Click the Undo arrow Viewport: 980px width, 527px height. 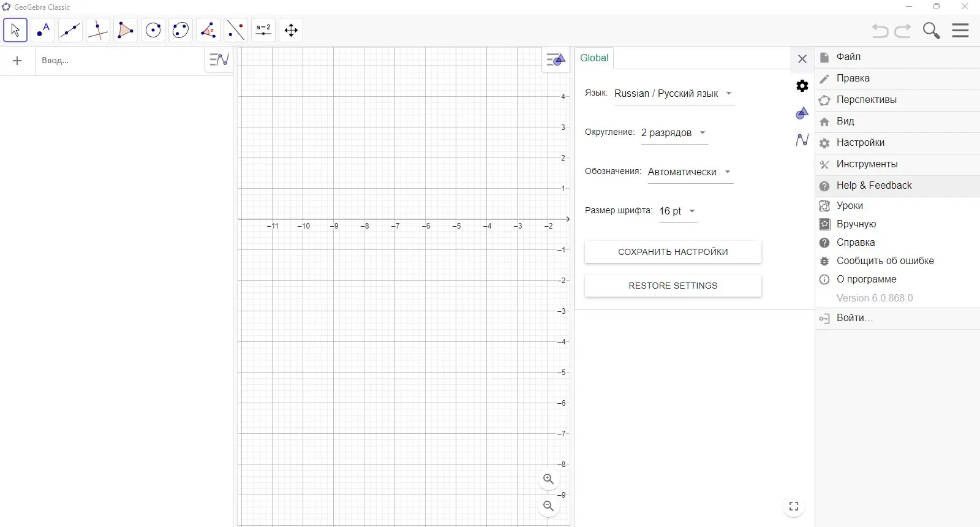880,31
